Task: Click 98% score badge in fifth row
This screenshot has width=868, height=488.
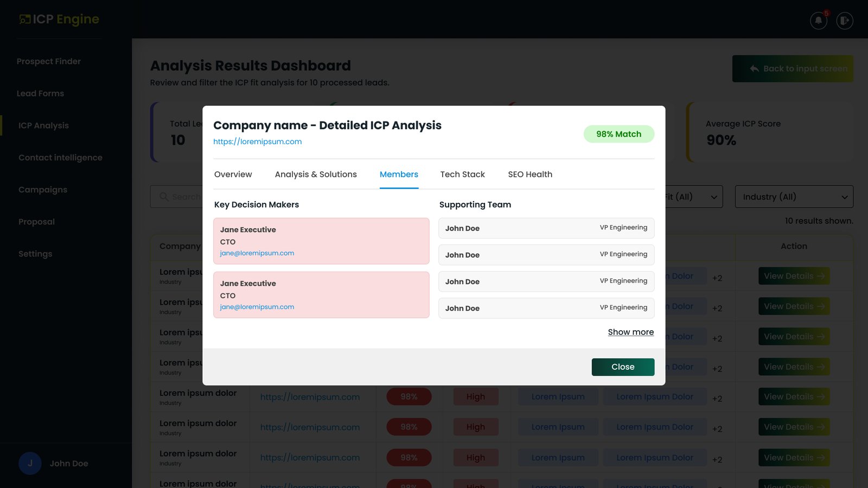Action: tap(409, 397)
